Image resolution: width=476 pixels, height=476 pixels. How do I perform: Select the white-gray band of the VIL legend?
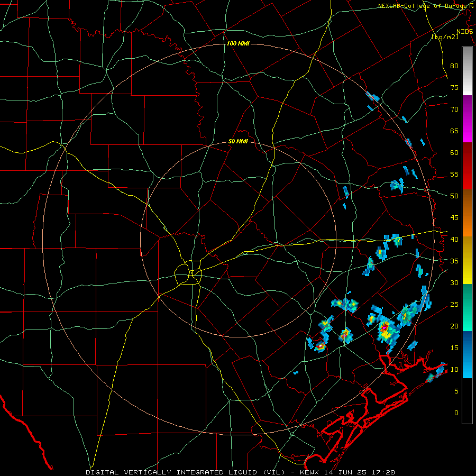pos(467,71)
